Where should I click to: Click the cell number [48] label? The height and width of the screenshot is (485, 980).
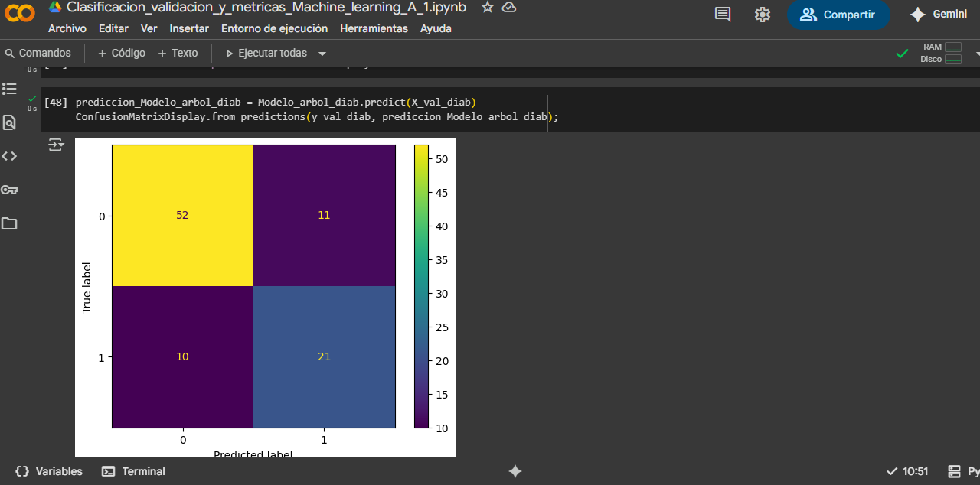click(56, 102)
